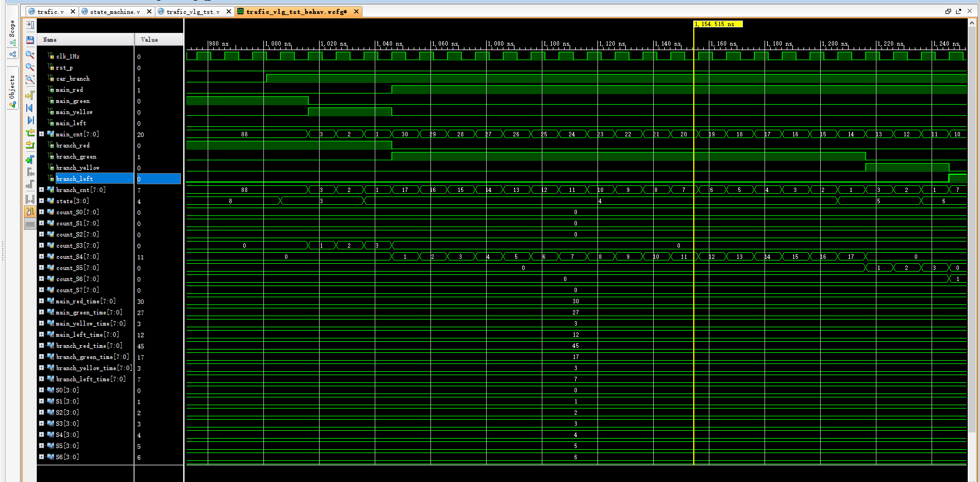The image size is (980, 482).
Task: Select the main_left signal
Action: tap(71, 123)
